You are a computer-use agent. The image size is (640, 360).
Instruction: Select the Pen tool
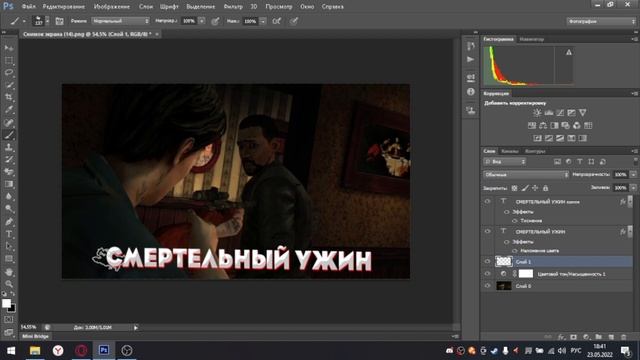pos(9,222)
